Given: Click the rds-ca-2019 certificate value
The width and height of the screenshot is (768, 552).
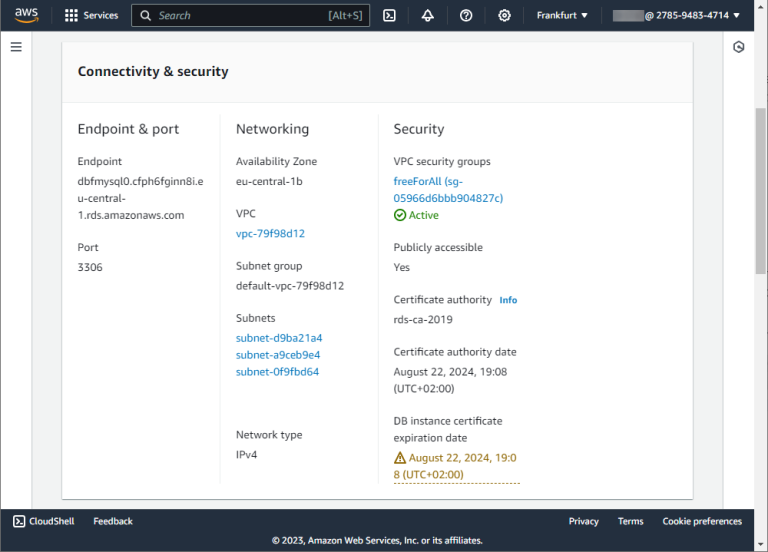Looking at the screenshot, I should pos(423,319).
